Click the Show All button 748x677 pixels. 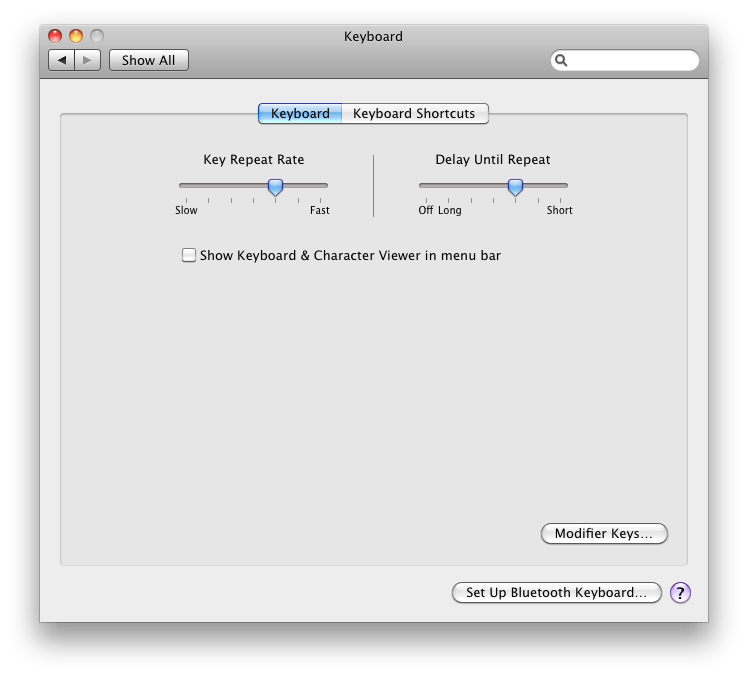click(x=148, y=60)
